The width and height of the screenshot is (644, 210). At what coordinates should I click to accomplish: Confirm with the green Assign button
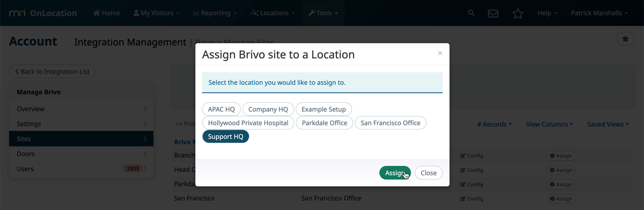tap(395, 173)
